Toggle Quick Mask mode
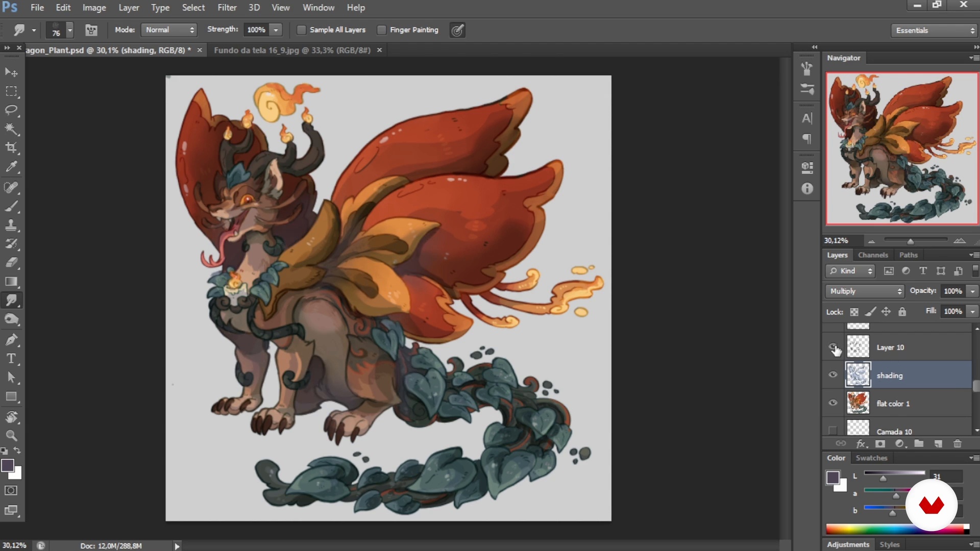Image resolution: width=980 pixels, height=551 pixels. click(11, 491)
